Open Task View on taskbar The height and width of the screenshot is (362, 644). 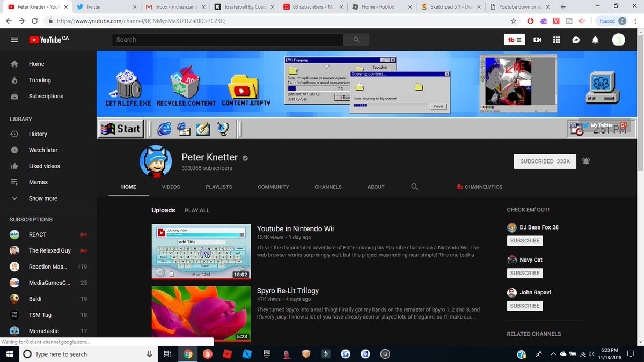[x=167, y=354]
